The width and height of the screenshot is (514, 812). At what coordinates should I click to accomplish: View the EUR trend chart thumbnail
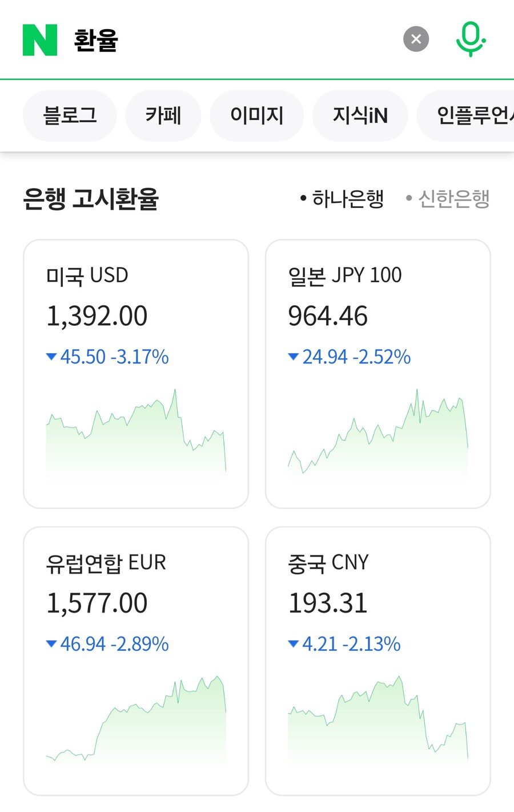pyautogui.click(x=136, y=721)
